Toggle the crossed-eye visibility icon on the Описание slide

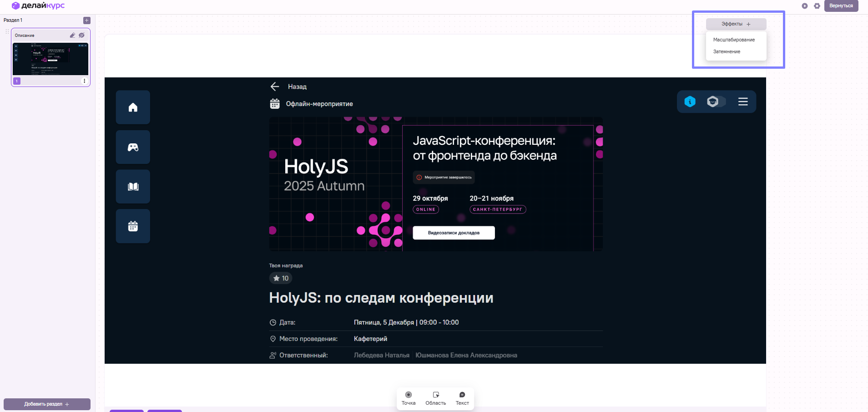point(81,35)
